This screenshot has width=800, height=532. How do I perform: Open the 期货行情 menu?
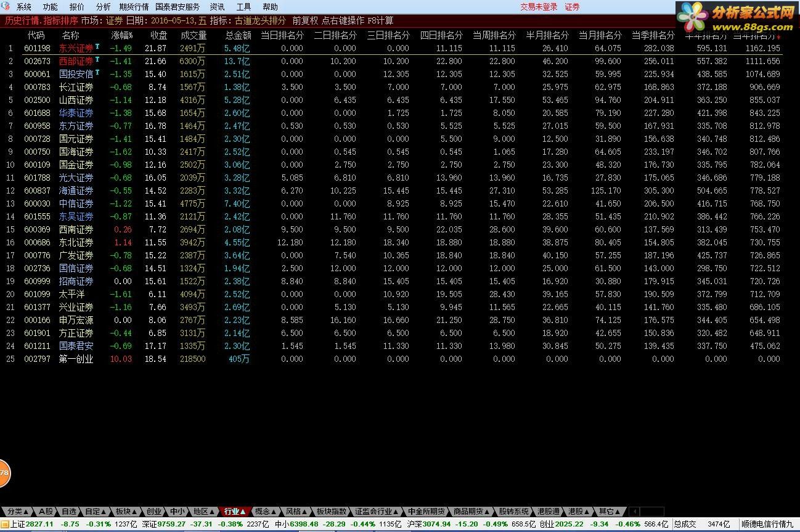(x=134, y=7)
